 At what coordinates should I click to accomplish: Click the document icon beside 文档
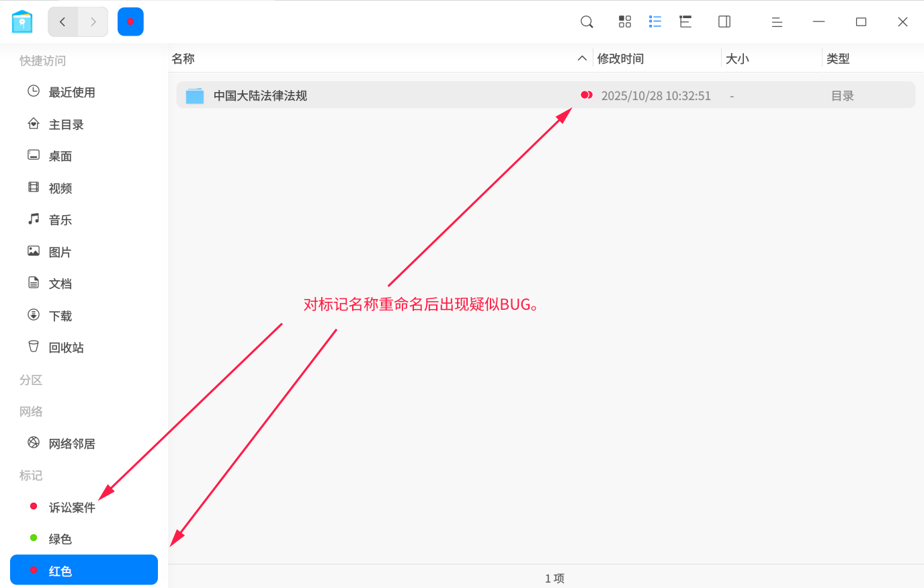(x=34, y=282)
